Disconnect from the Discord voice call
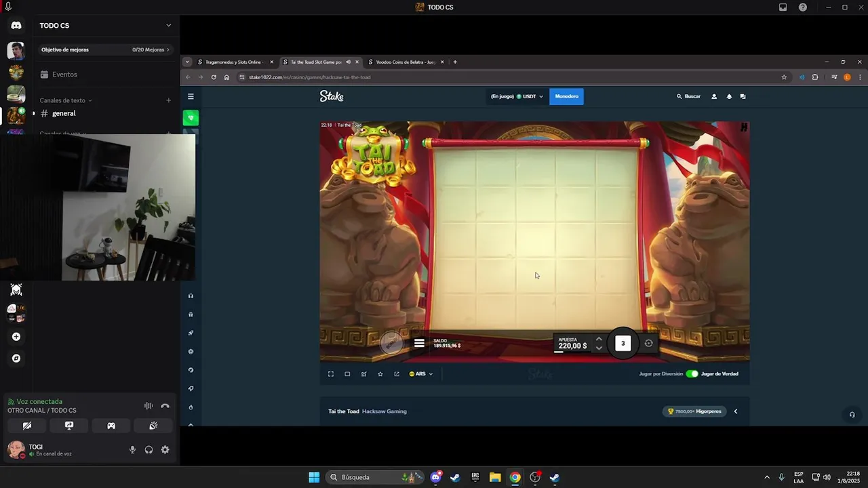The image size is (868, 488). pos(165,406)
